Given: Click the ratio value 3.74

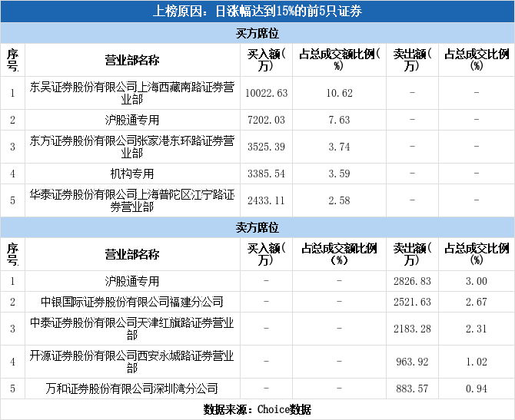Looking at the screenshot, I should pyautogui.click(x=339, y=147).
